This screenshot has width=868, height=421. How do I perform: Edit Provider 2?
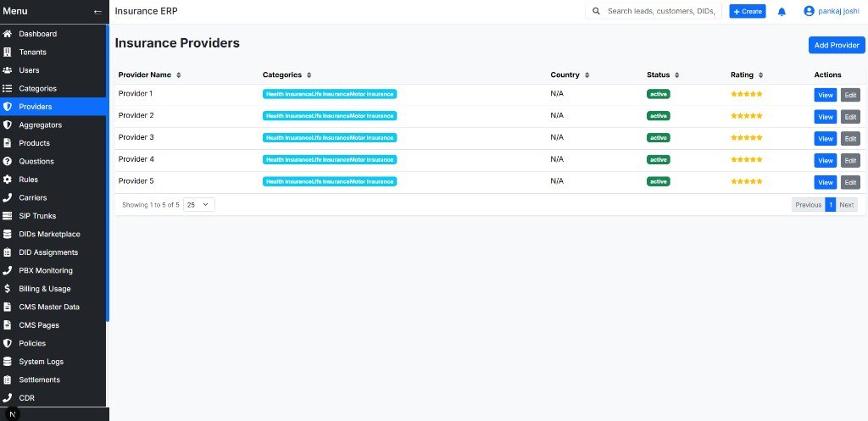click(850, 117)
